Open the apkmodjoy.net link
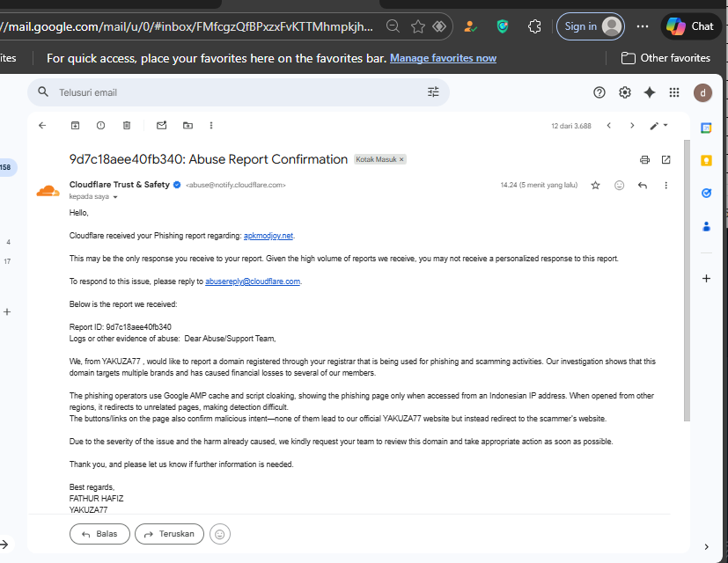Screen dimensions: 728x563 click(x=268, y=236)
